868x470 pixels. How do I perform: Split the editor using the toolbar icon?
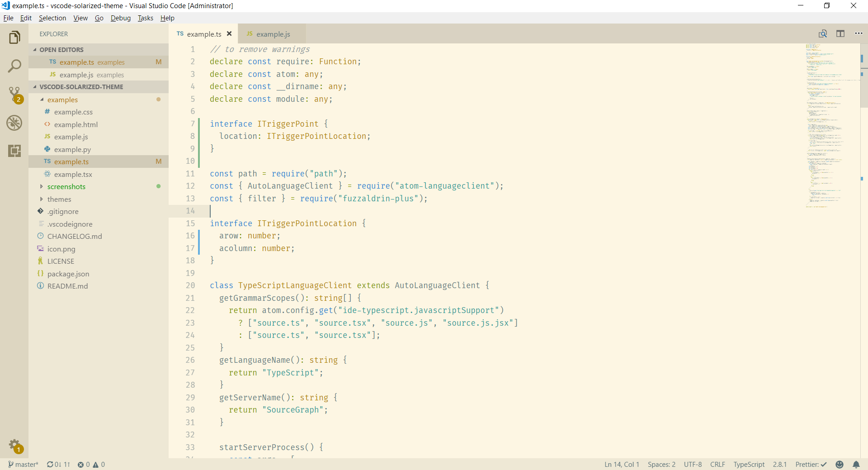point(841,33)
